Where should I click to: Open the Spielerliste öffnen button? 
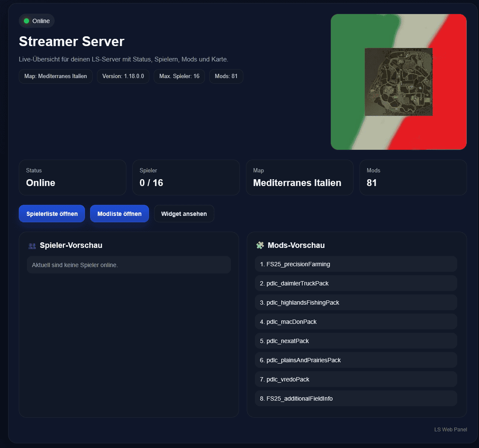click(x=52, y=214)
